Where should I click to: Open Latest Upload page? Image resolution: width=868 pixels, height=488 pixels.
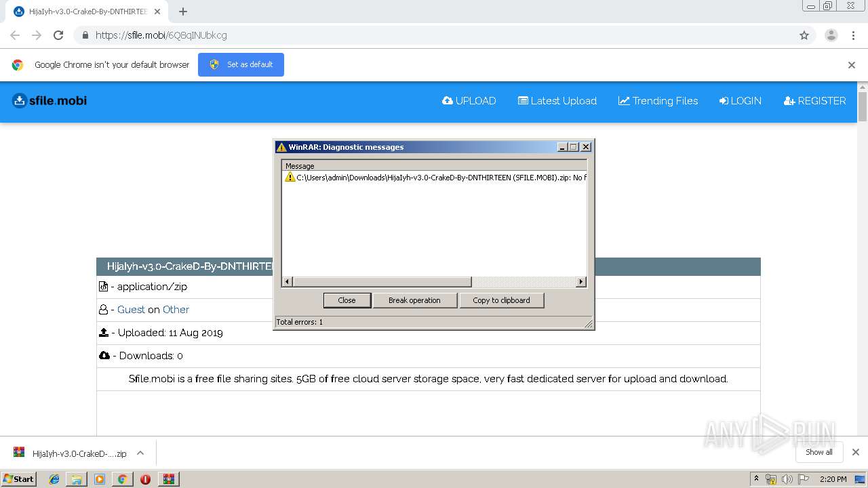tap(557, 101)
